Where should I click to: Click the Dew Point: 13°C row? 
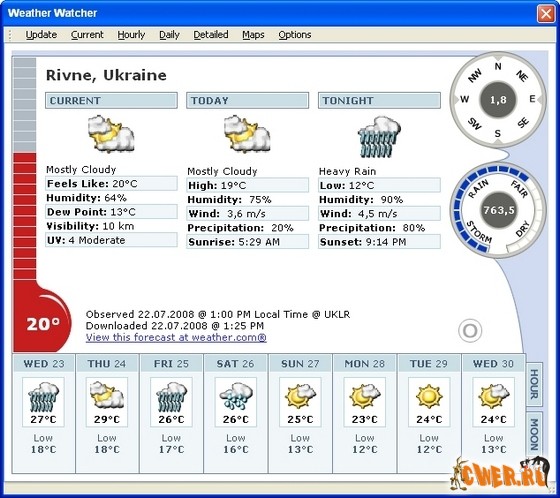click(x=111, y=212)
